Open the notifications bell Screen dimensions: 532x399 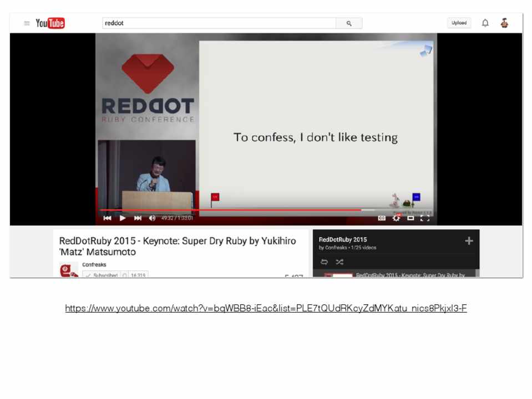pos(485,23)
